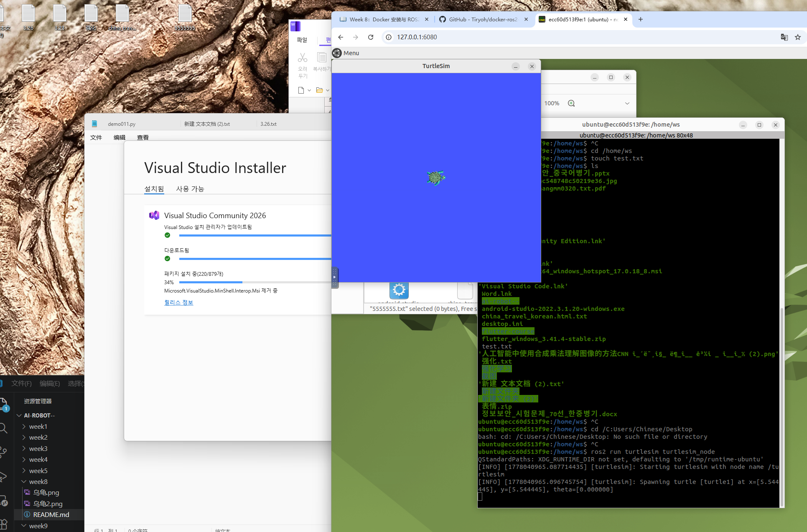
Task: Click the settings gear file icon in file manager
Action: (399, 290)
